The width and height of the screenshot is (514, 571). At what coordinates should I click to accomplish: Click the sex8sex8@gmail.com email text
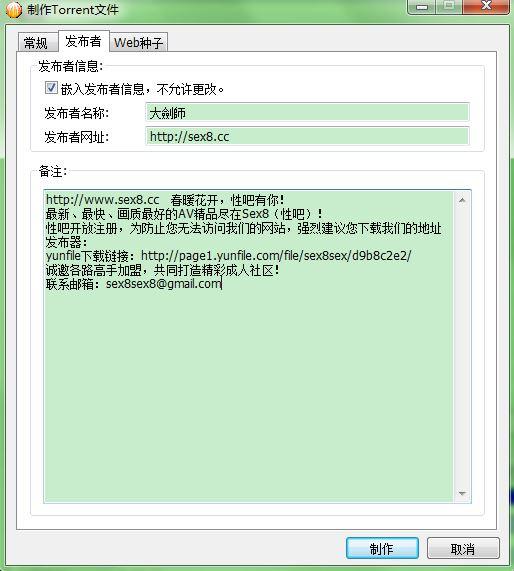[x=164, y=284]
